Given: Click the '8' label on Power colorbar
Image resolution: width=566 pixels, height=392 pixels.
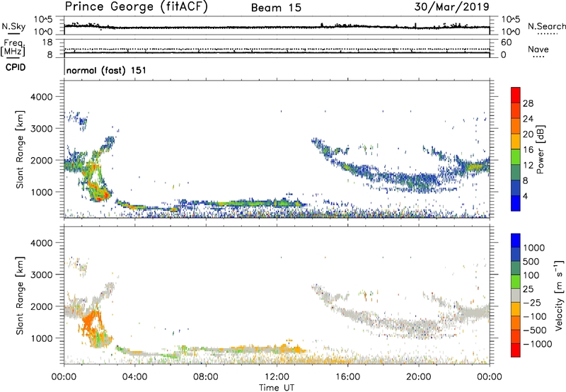Looking at the screenshot, I should [526, 180].
